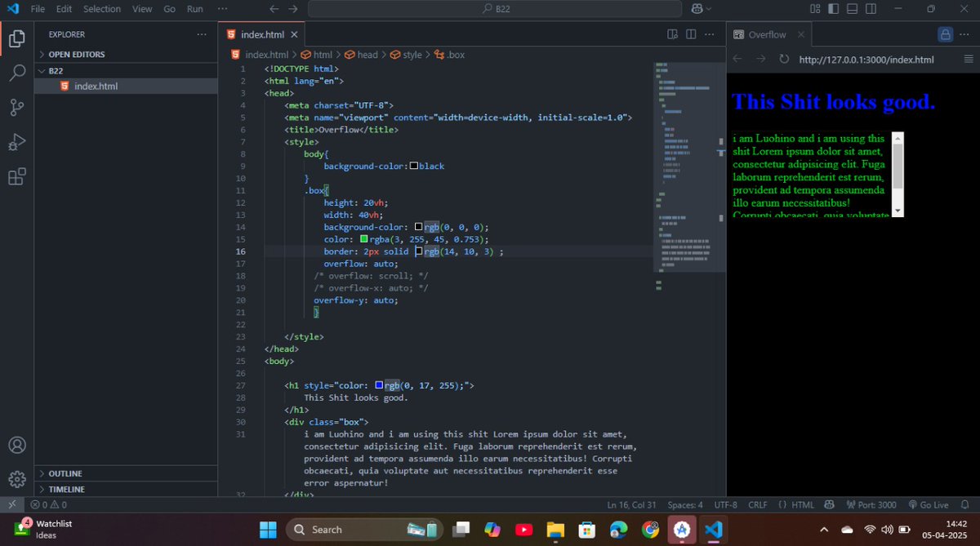
Task: Open the Source Control view
Action: (16, 107)
